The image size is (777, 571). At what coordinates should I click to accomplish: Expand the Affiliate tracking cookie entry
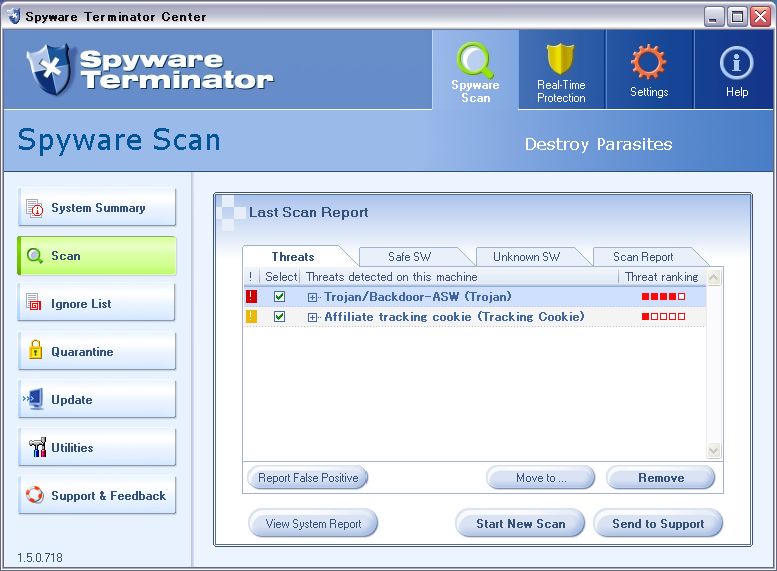coord(313,317)
